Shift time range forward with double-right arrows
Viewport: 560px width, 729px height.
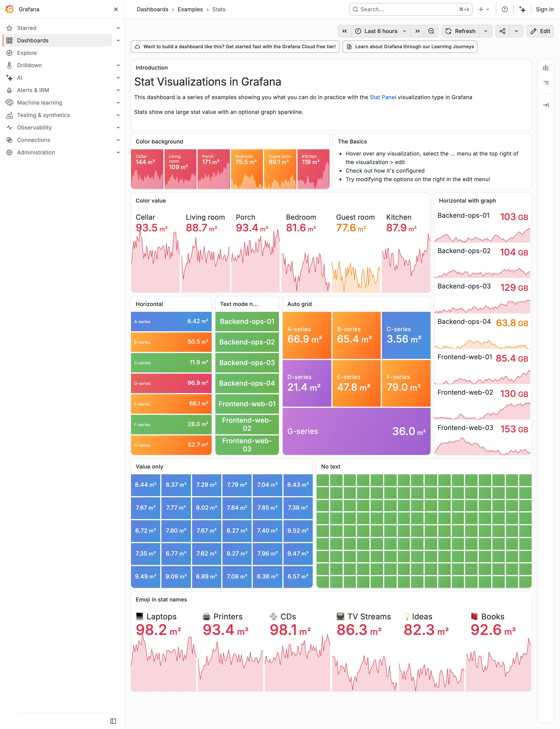coord(417,31)
